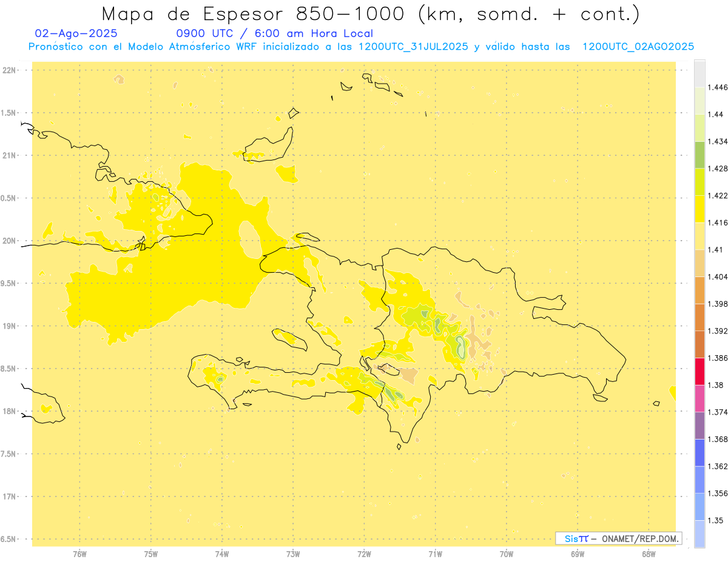Pick the tan legend swatch between 1.404 and 1.41
728x562 pixels.
[699, 263]
